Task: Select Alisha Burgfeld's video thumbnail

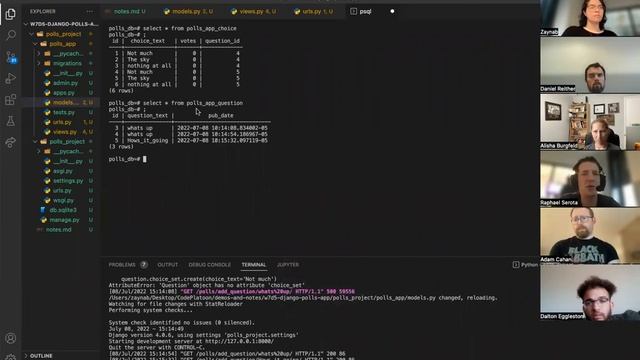Action: tap(590, 122)
